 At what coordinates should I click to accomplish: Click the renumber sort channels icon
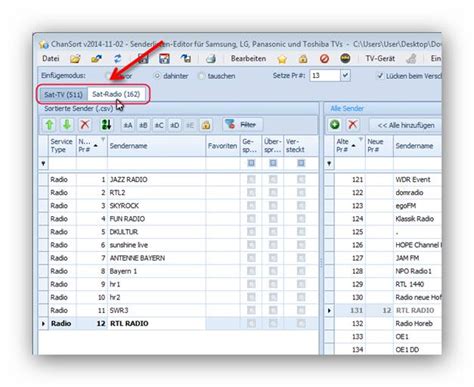pos(106,125)
